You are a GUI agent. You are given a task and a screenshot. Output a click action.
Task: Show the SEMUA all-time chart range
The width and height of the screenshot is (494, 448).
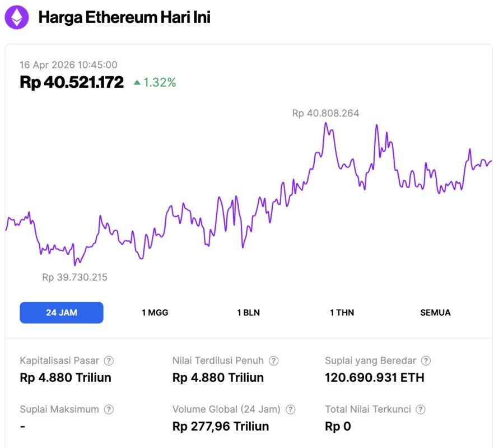pos(435,312)
